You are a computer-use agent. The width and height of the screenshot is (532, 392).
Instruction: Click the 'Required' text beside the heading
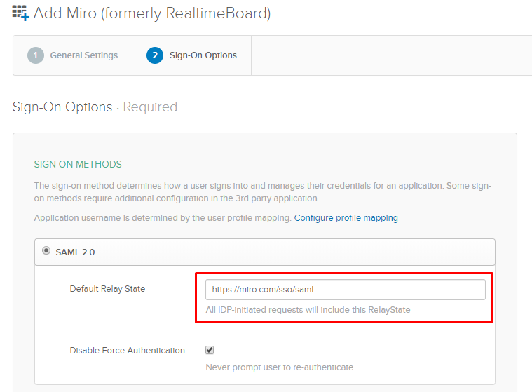150,107
